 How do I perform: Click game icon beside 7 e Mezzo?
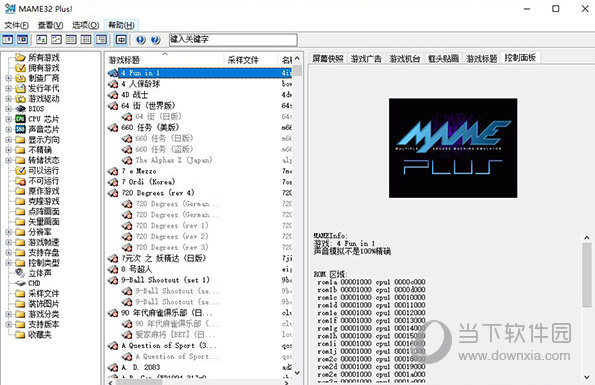(x=113, y=171)
